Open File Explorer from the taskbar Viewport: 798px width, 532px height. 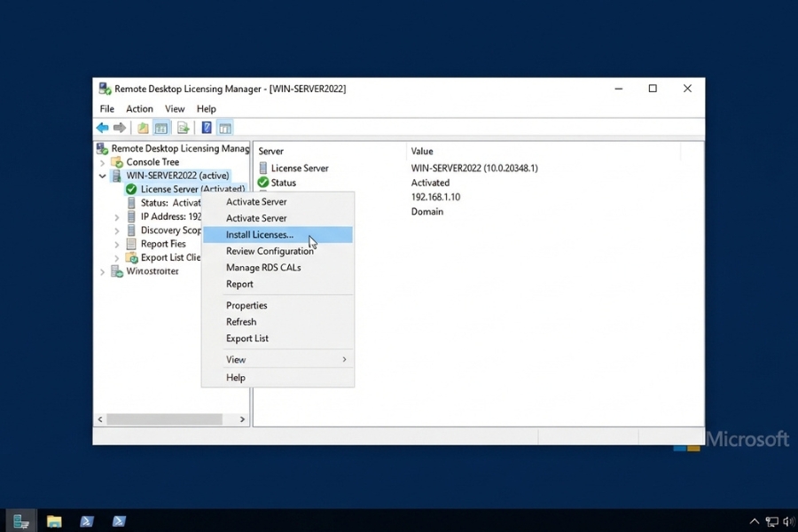tap(54, 520)
